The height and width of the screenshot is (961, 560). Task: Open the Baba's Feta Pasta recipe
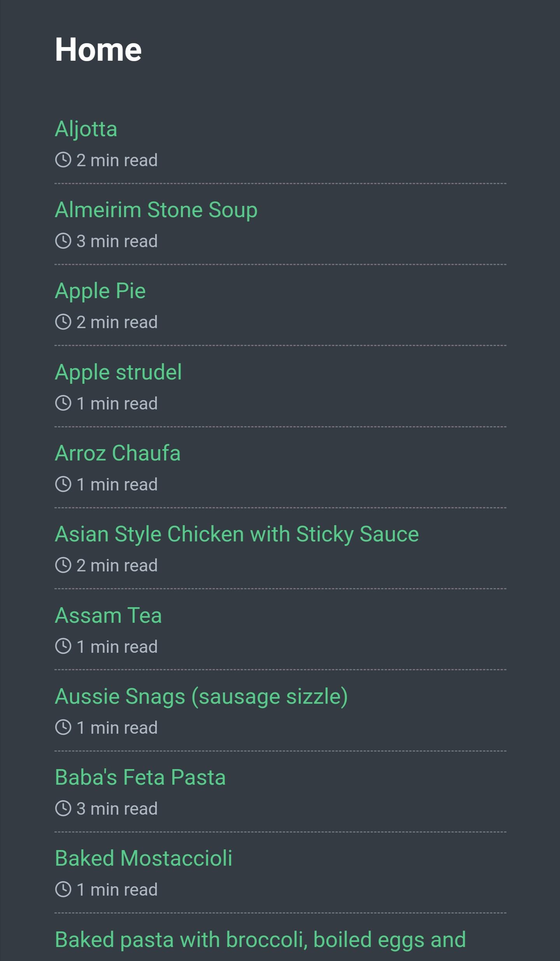tap(140, 777)
